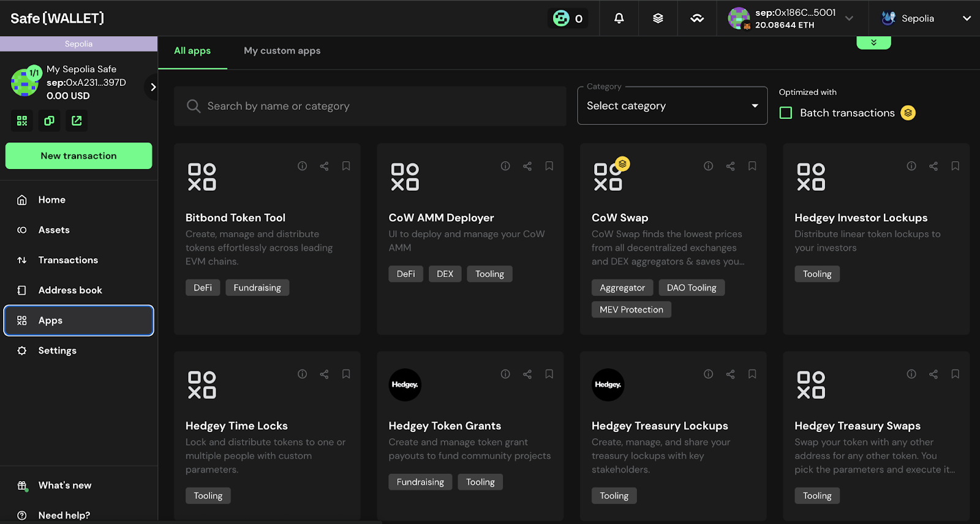The width and height of the screenshot is (980, 524).
Task: Click the batch transactions stack icon in header
Action: pyautogui.click(x=658, y=18)
